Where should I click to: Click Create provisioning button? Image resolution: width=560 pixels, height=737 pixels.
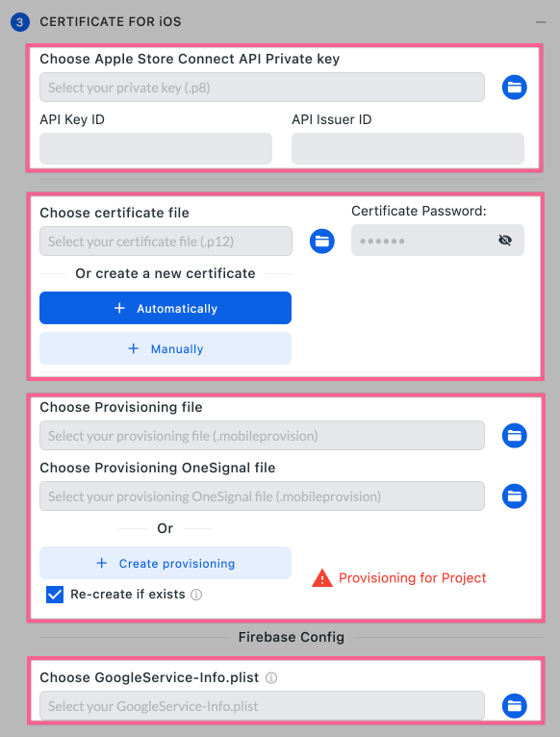(x=165, y=563)
